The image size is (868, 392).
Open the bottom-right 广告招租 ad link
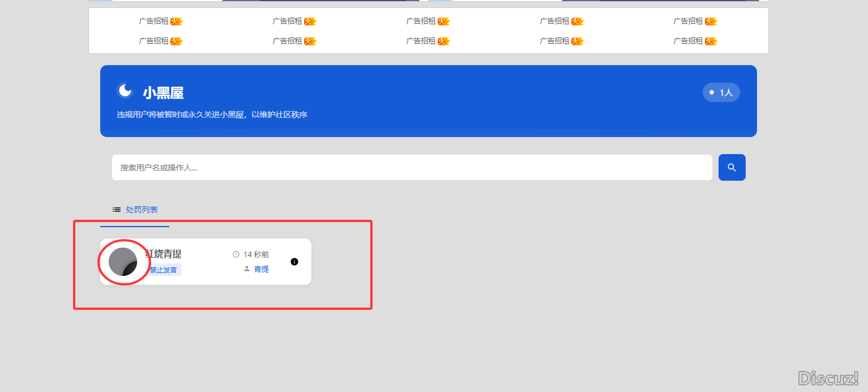(688, 41)
